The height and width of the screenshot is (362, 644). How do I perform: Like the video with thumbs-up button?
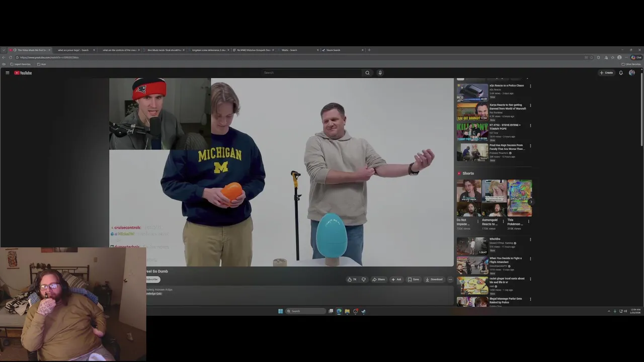[352, 280]
